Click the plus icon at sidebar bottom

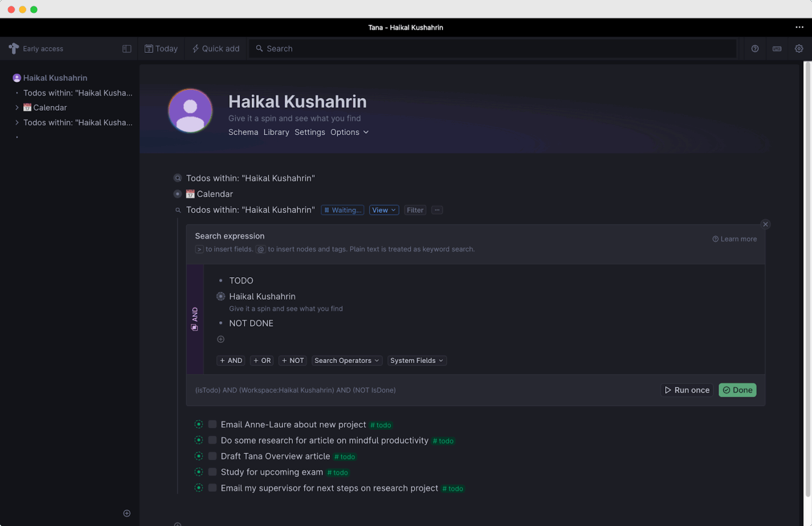pos(126,513)
